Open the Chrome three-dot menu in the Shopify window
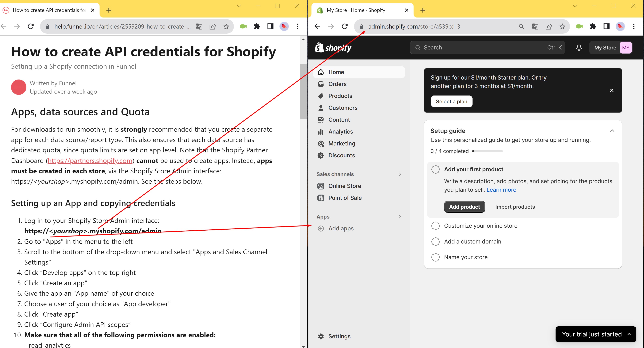This screenshot has width=644, height=348. 633,26
